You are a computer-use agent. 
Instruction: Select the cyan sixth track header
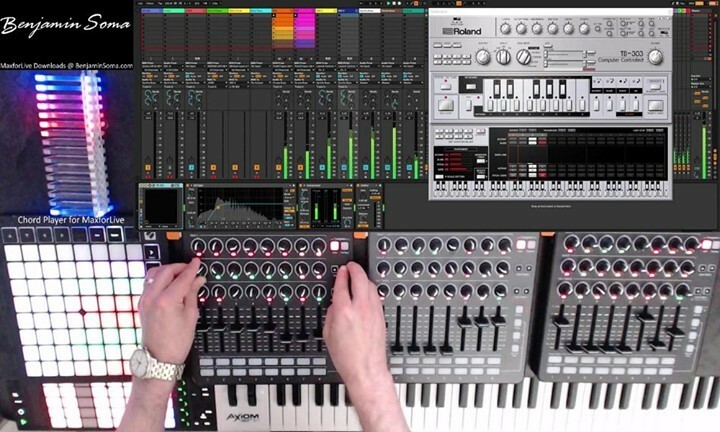click(260, 10)
